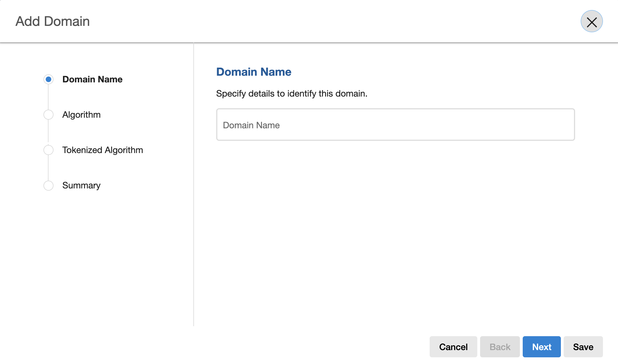Click connector line between Domain Name and Algorithm
618x364 pixels.
click(48, 97)
